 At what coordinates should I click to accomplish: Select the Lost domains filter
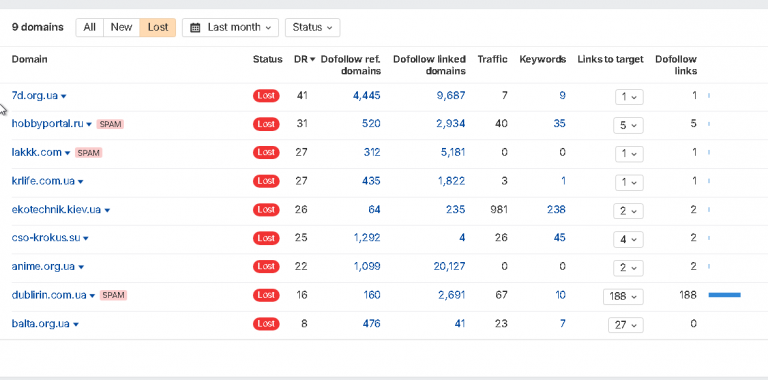(x=158, y=27)
